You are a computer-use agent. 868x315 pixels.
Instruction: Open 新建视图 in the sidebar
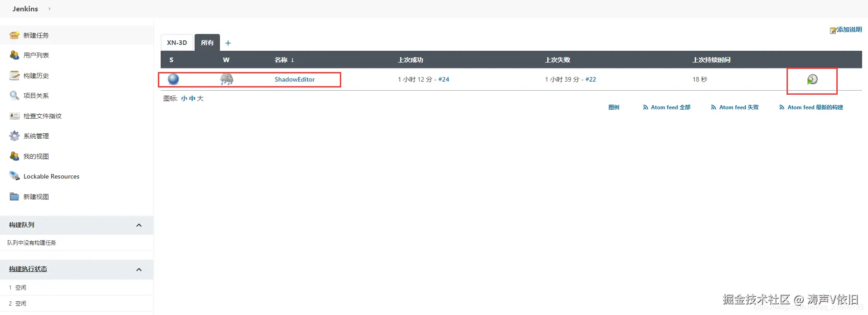tap(36, 197)
